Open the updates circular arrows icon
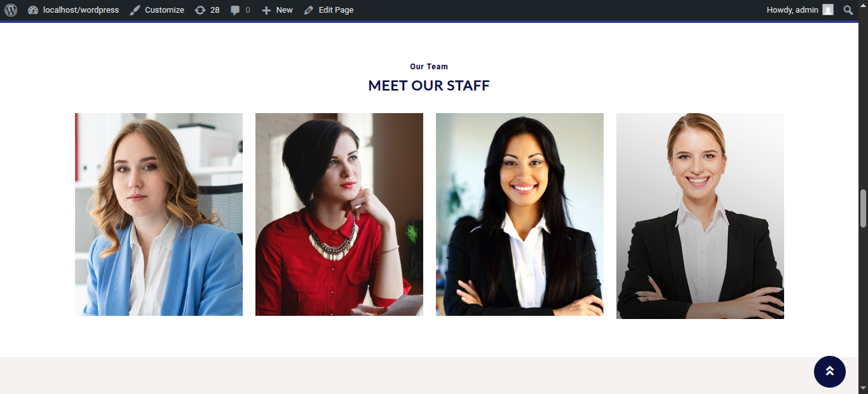The height and width of the screenshot is (394, 868). 200,10
